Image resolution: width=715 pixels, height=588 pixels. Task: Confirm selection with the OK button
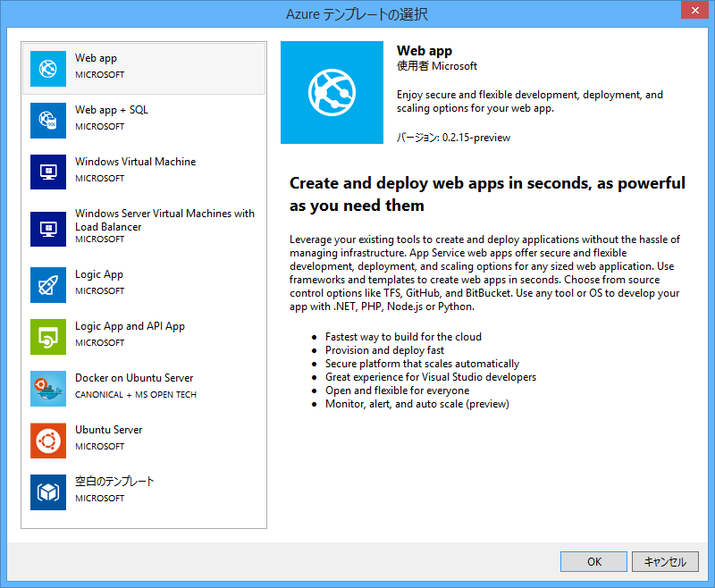click(x=593, y=561)
